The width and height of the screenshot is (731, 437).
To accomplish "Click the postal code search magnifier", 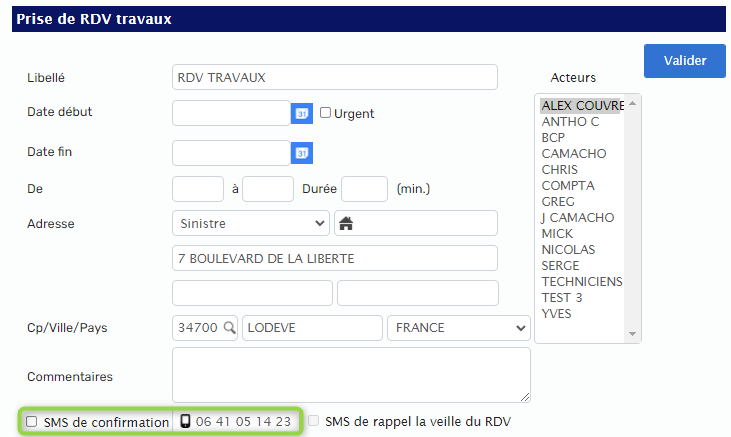I will (x=229, y=328).
